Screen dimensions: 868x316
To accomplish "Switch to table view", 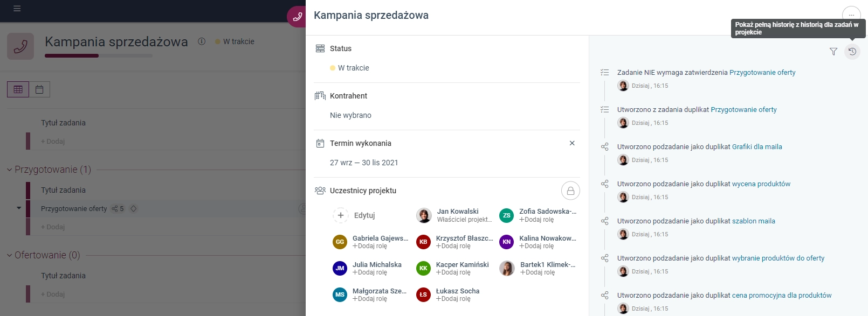I will [x=18, y=89].
